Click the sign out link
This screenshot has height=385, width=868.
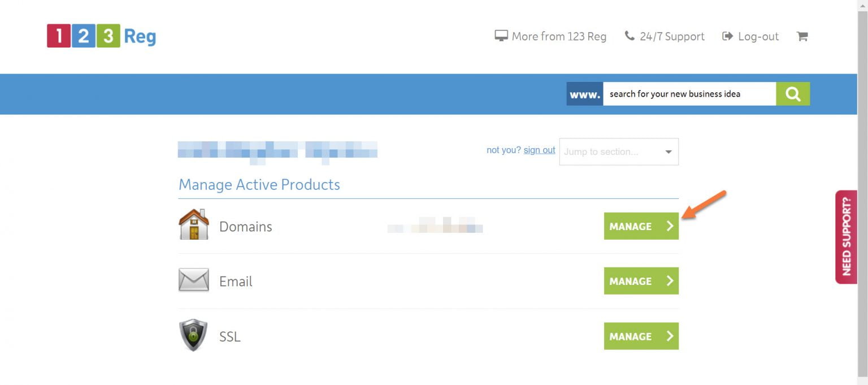tap(539, 150)
